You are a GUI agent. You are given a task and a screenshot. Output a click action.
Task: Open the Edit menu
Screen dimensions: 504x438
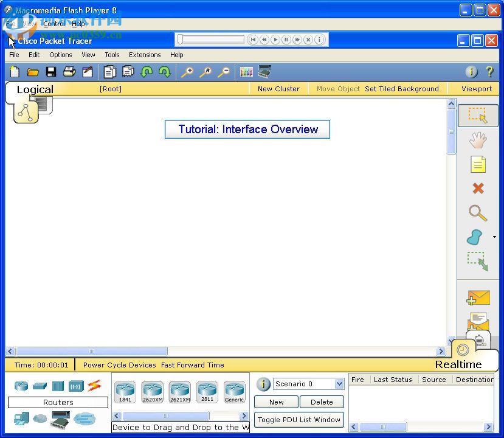pyautogui.click(x=34, y=55)
